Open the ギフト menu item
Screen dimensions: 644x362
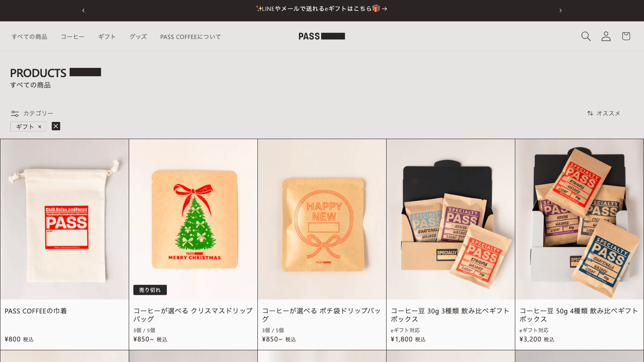coord(107,37)
